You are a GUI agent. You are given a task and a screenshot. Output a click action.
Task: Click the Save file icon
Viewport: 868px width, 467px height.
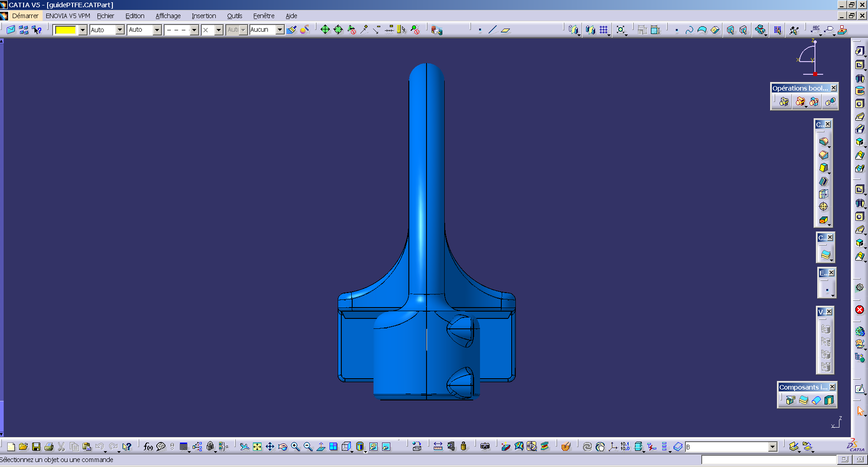pos(36,447)
